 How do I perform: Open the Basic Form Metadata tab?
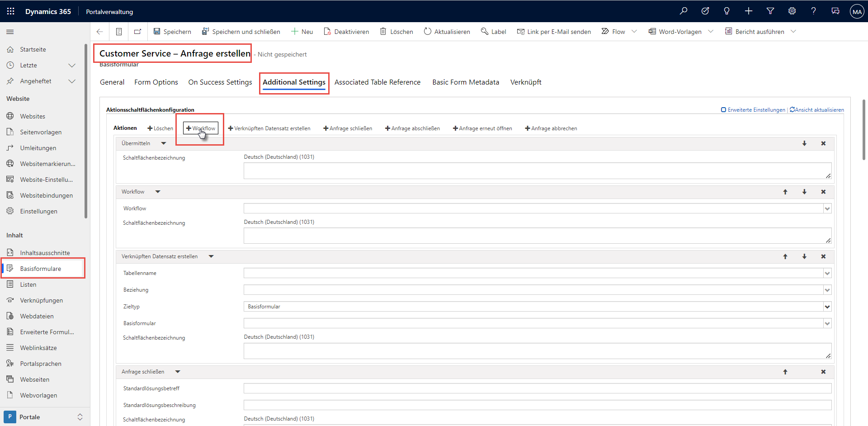point(466,82)
